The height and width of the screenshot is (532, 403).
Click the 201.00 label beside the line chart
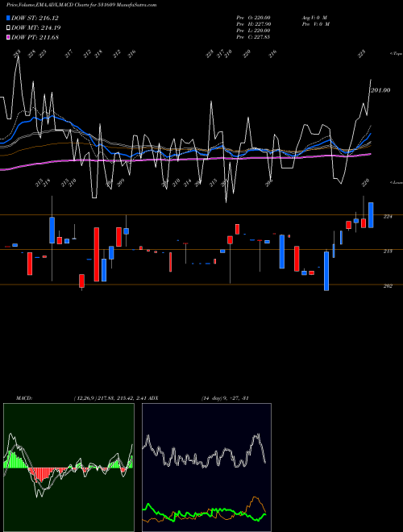pyautogui.click(x=380, y=90)
